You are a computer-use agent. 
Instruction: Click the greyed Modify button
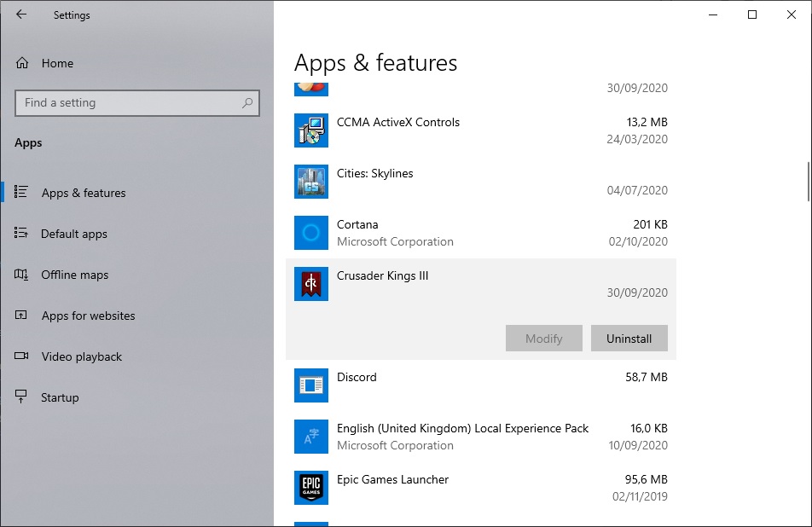click(x=543, y=339)
